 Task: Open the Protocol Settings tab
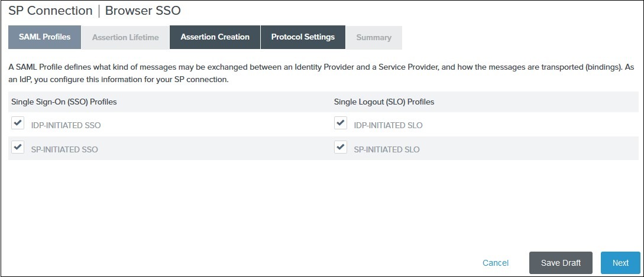click(303, 37)
